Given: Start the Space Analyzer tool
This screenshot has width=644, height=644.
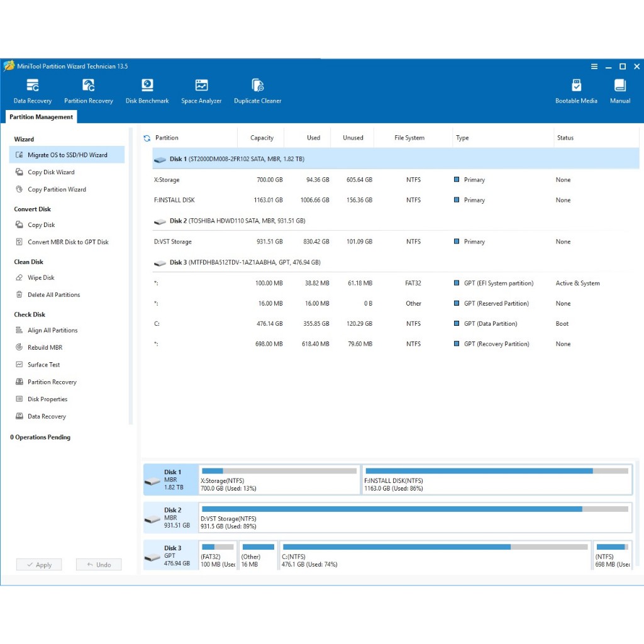Looking at the screenshot, I should point(201,91).
